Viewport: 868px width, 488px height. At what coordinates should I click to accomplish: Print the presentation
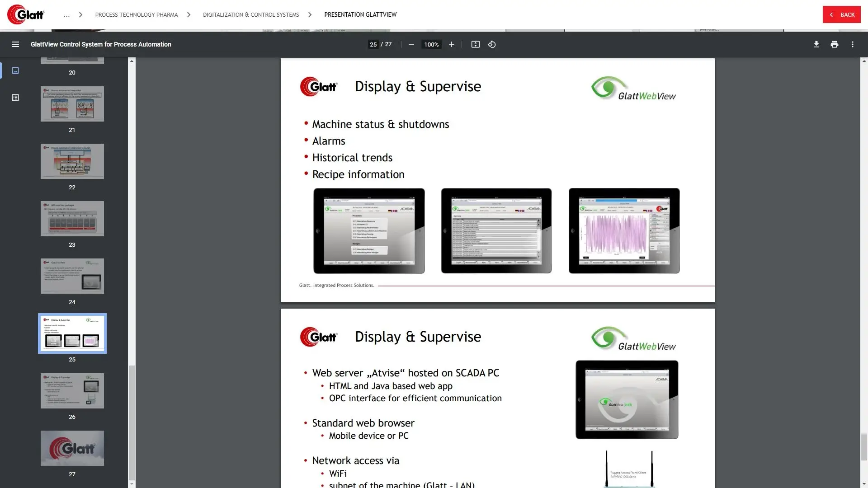coord(834,44)
